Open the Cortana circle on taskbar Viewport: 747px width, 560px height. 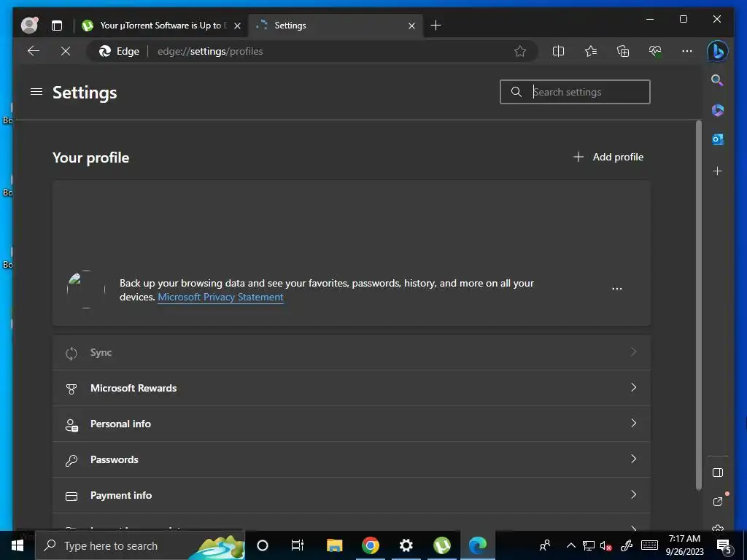click(x=263, y=545)
